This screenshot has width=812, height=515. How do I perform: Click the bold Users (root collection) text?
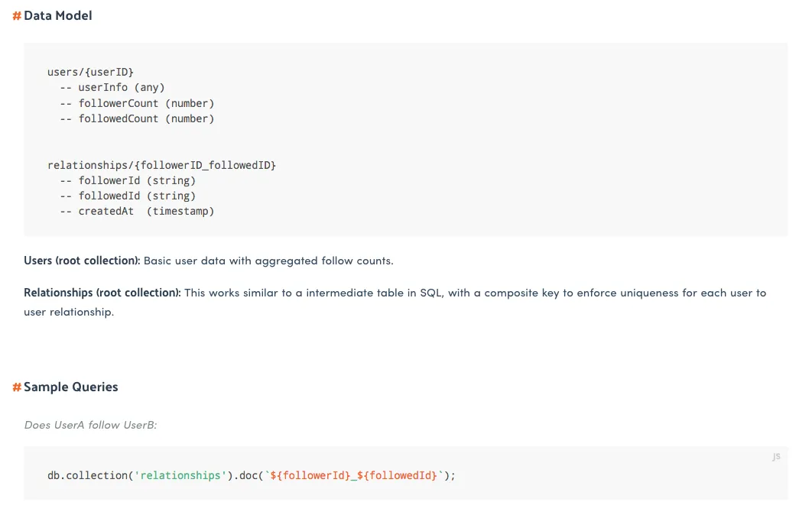82,261
